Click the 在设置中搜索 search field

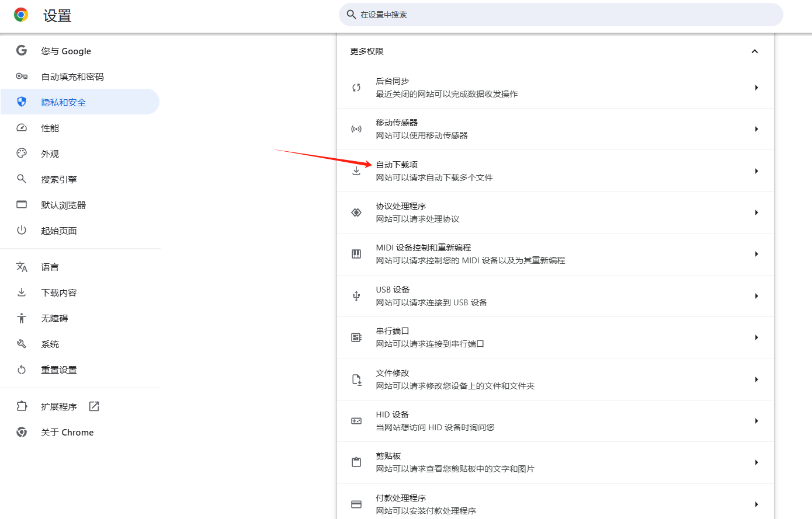click(x=561, y=15)
